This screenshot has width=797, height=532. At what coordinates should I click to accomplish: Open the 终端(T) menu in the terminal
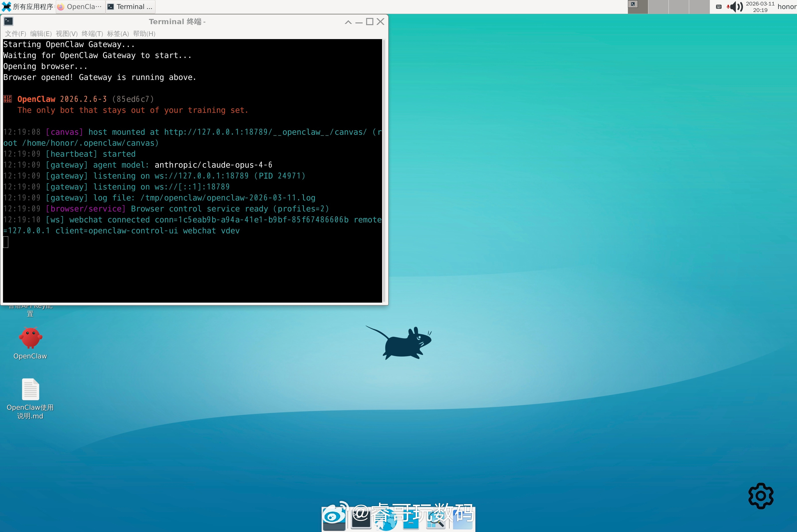tap(92, 34)
